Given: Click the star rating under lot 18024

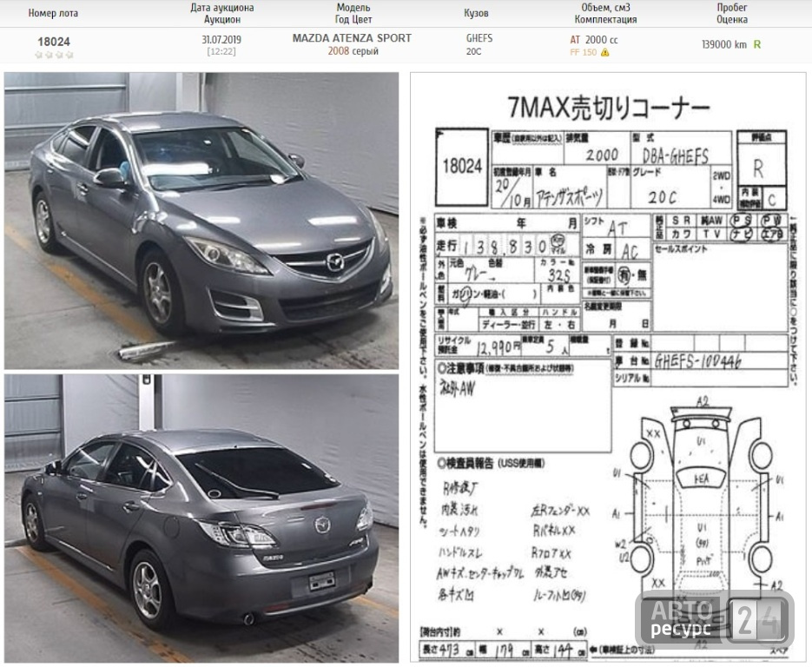Looking at the screenshot, I should pos(54,55).
